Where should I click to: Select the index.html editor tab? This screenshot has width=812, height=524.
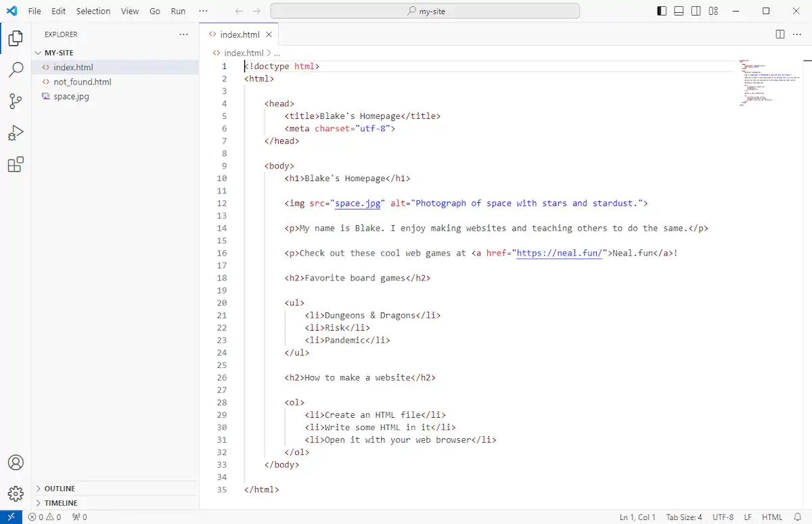click(239, 34)
